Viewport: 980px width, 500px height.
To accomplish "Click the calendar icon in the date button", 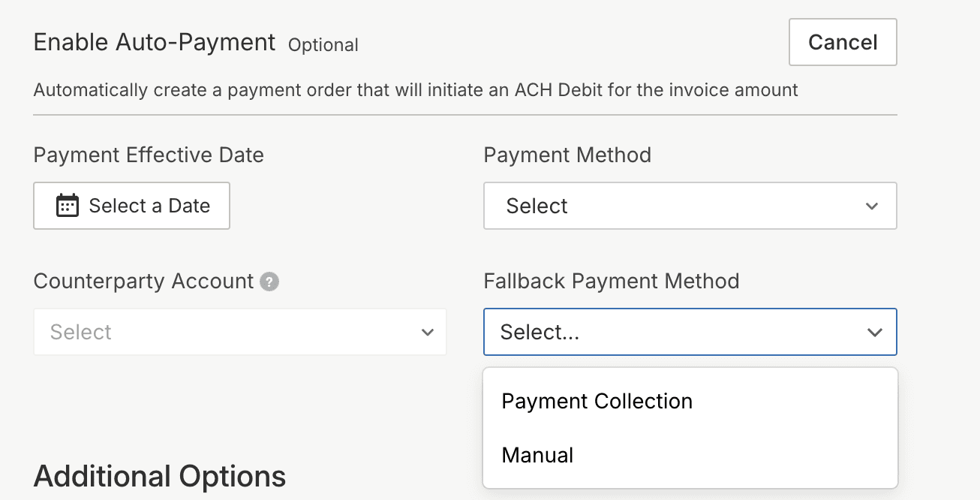I will (68, 206).
